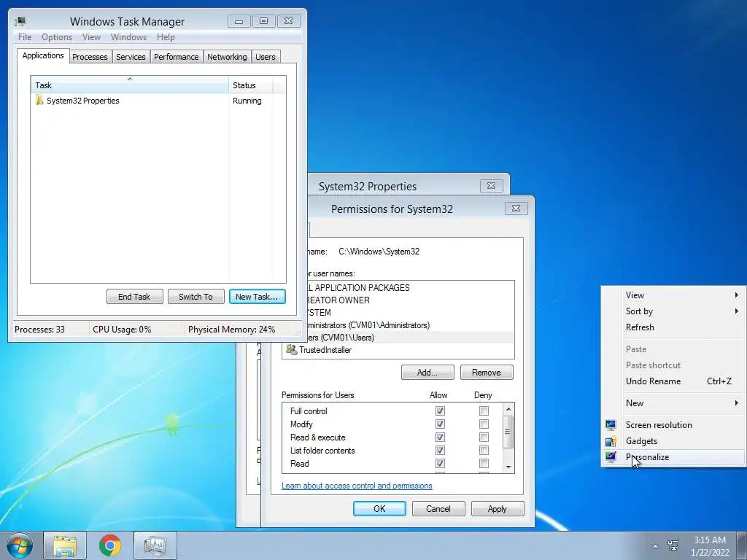Image resolution: width=747 pixels, height=560 pixels.
Task: Click OK in Permissions for System32
Action: [x=379, y=508]
